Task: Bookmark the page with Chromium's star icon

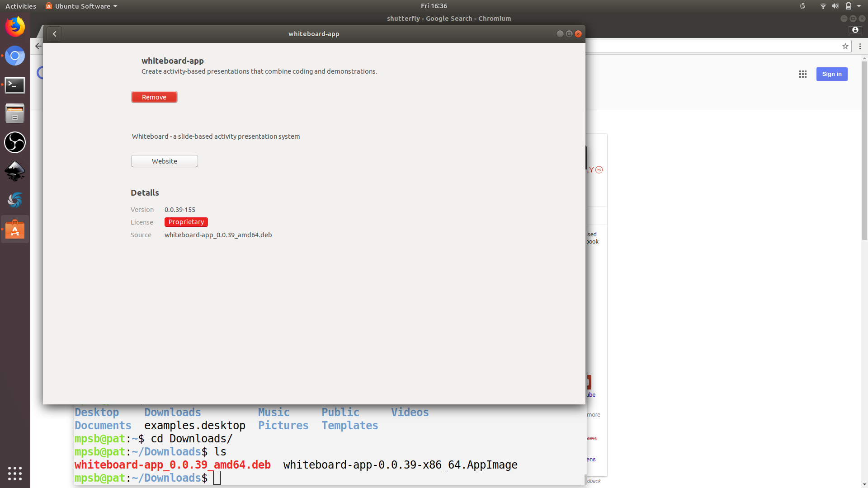Action: click(x=845, y=46)
